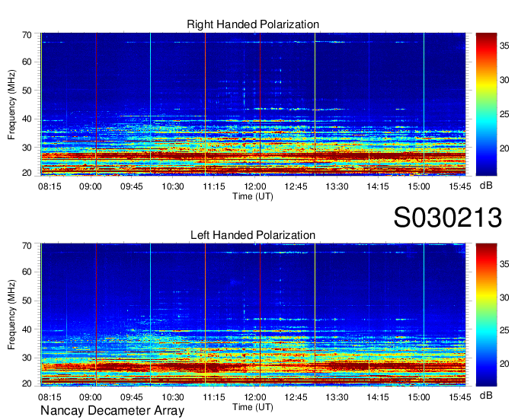Click 15:45 time tick under Left Handed plot
The width and height of the screenshot is (518, 420).
[460, 397]
